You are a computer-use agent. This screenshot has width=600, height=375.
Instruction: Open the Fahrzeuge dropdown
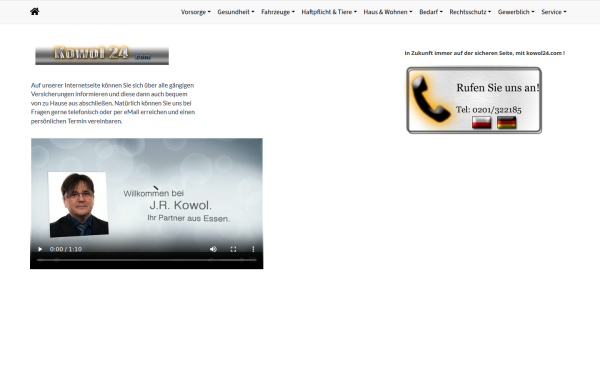tap(278, 12)
